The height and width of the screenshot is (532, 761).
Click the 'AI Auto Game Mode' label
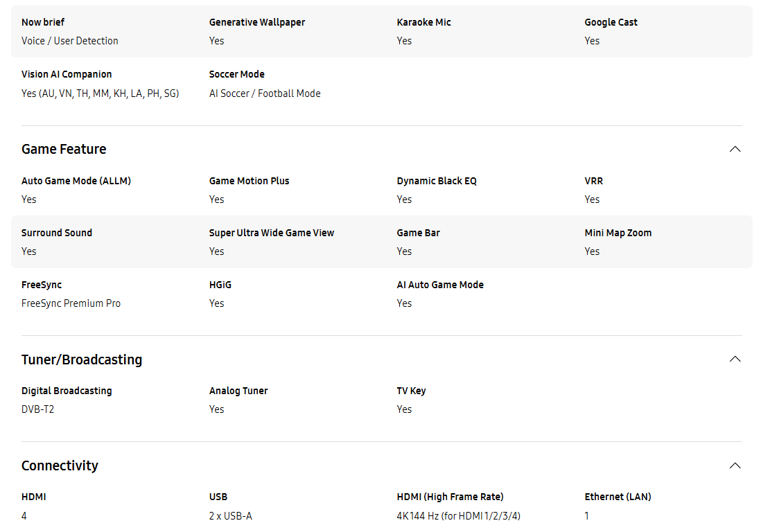439,285
